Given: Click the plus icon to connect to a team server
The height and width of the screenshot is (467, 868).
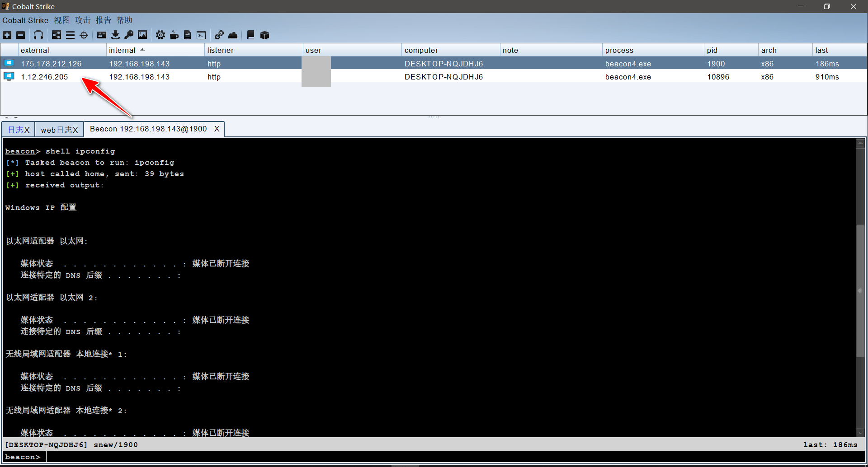Looking at the screenshot, I should [x=7, y=35].
